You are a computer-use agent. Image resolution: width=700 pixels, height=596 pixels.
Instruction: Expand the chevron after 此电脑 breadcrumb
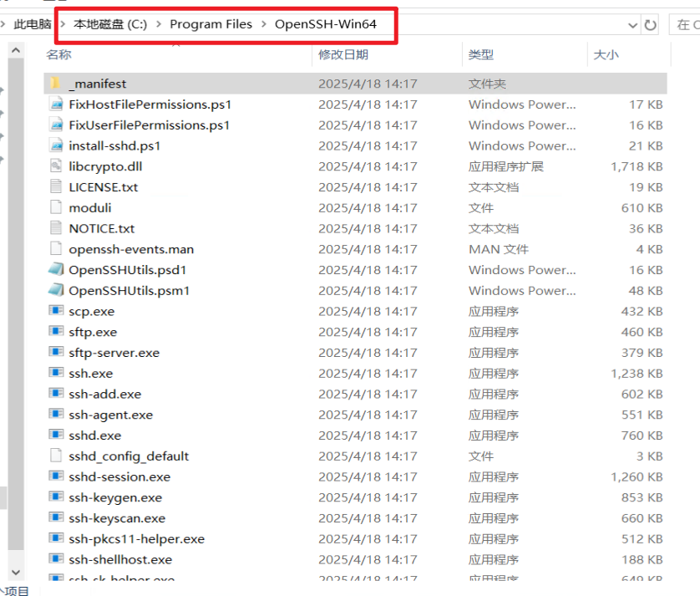pos(63,23)
